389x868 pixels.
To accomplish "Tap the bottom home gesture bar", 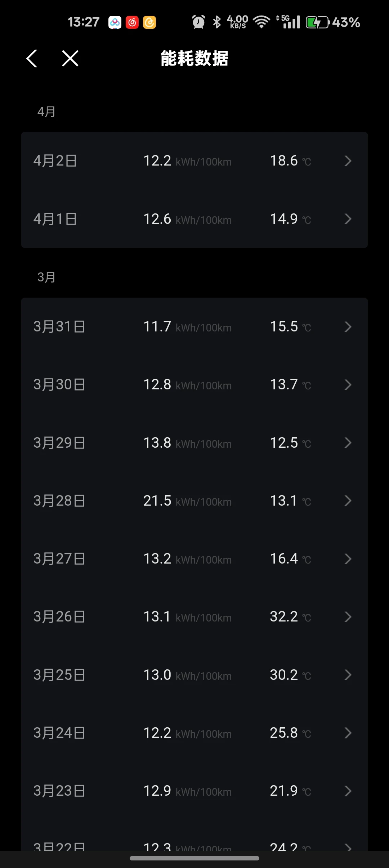I will coord(194,858).
